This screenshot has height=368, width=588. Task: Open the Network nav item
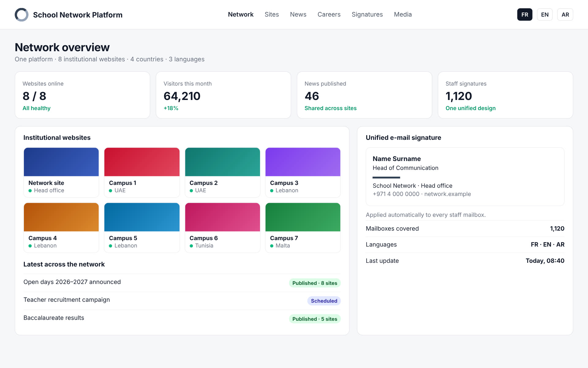(x=241, y=14)
